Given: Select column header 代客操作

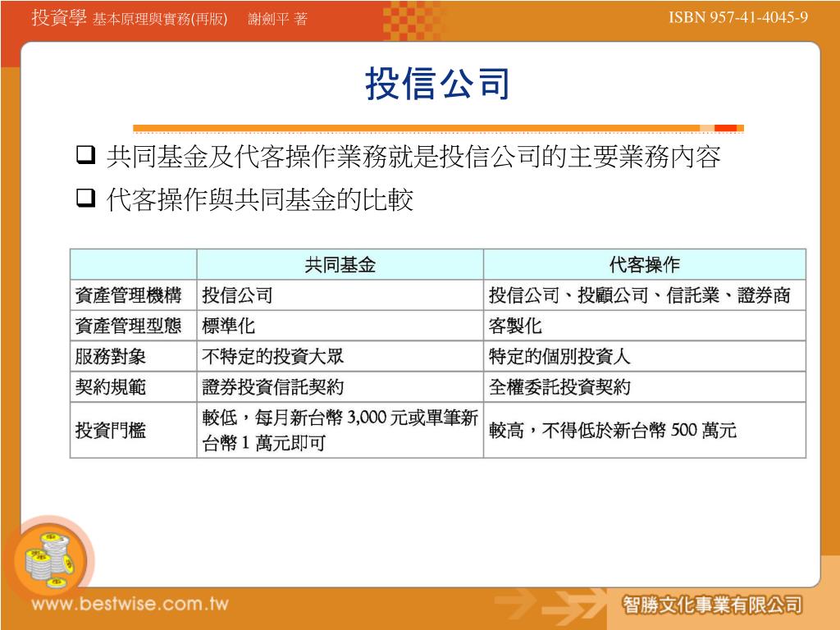Looking at the screenshot, I should pyautogui.click(x=645, y=265).
